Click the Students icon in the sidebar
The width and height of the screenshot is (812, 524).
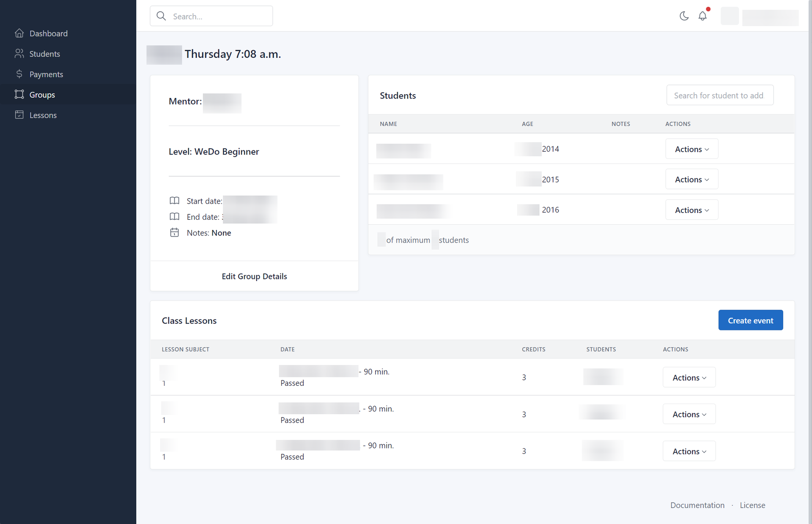[x=19, y=54]
